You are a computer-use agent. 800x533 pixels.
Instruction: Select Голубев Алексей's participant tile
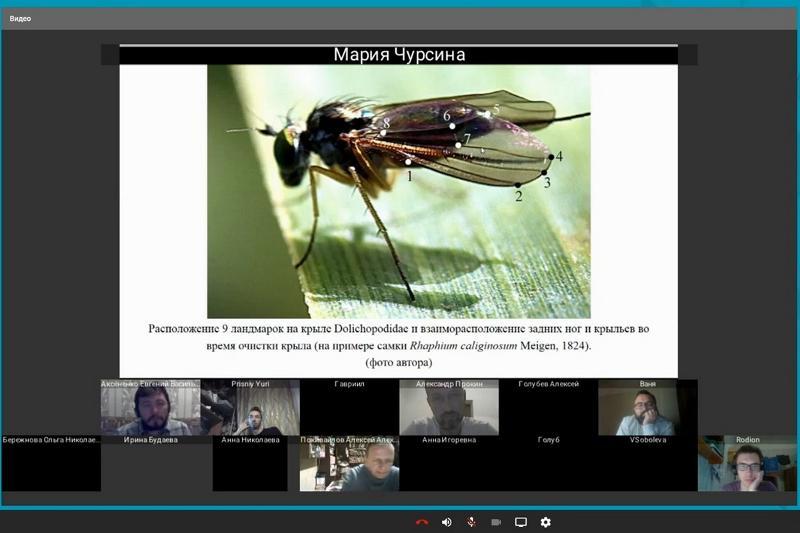tap(548, 408)
